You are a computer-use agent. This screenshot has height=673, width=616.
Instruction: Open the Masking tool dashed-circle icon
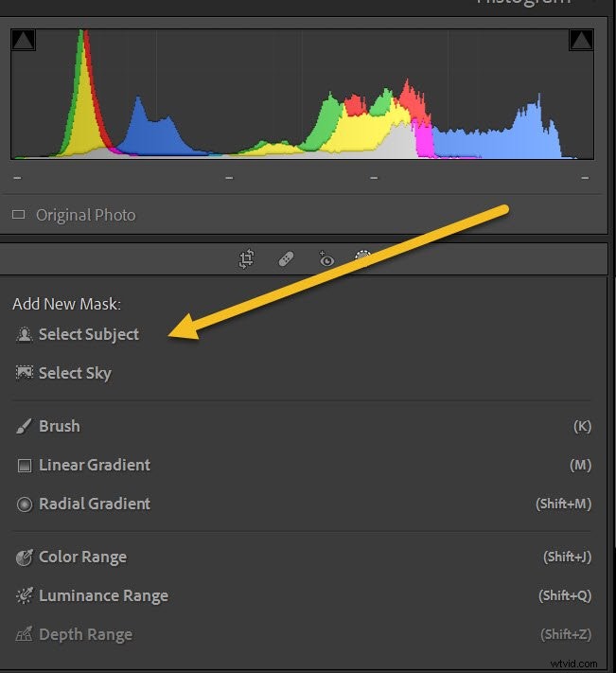coord(363,257)
